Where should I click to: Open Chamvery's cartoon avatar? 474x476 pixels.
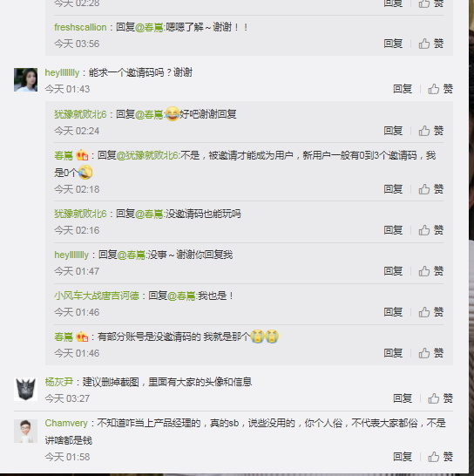pos(26,431)
